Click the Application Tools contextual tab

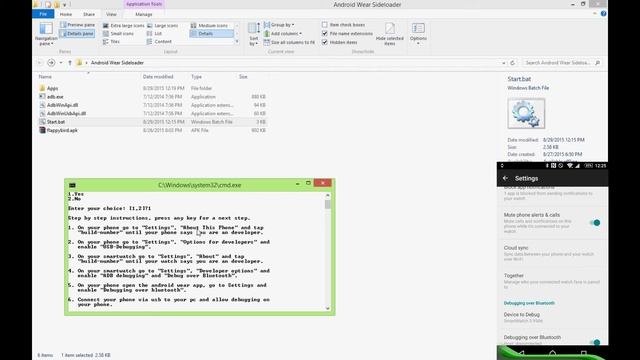(144, 4)
